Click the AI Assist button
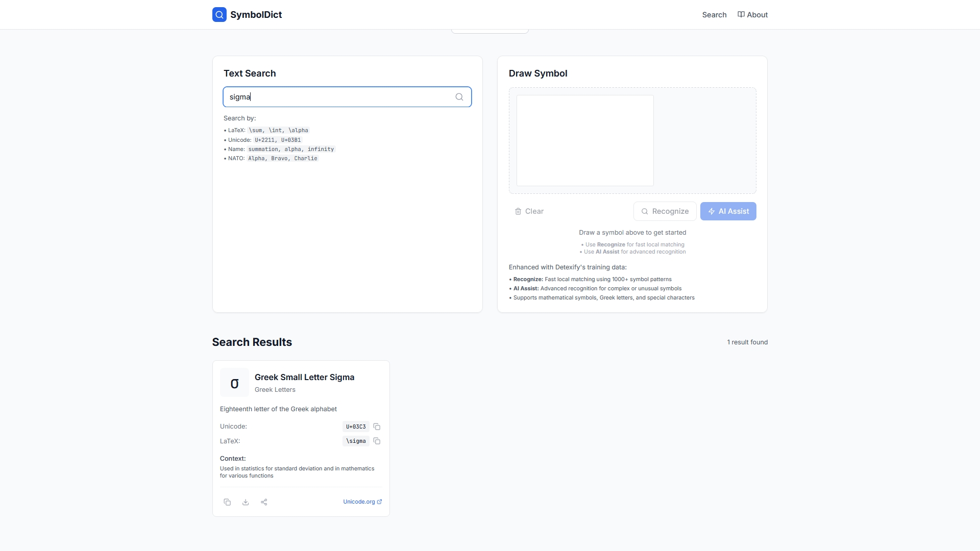Screen dimensions: 980x551 [728, 211]
